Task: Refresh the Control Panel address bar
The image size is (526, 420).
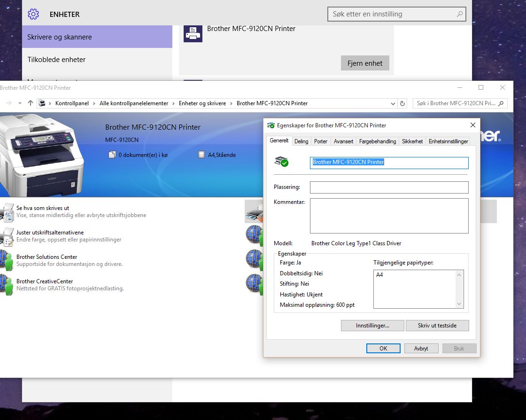Action: [x=402, y=103]
